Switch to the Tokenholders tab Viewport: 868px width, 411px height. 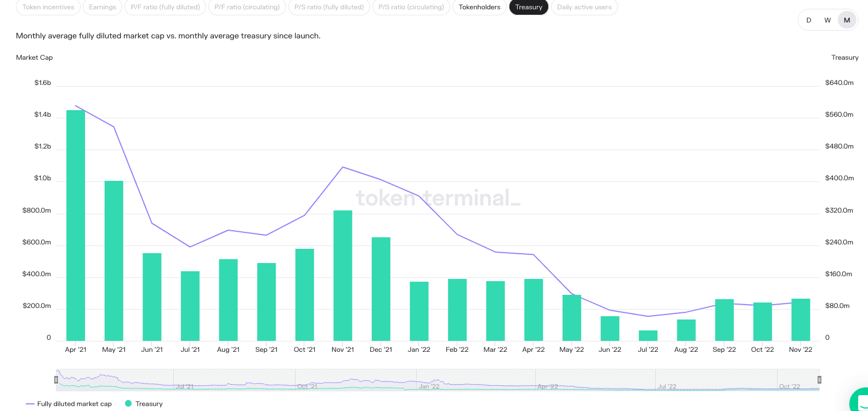[480, 7]
